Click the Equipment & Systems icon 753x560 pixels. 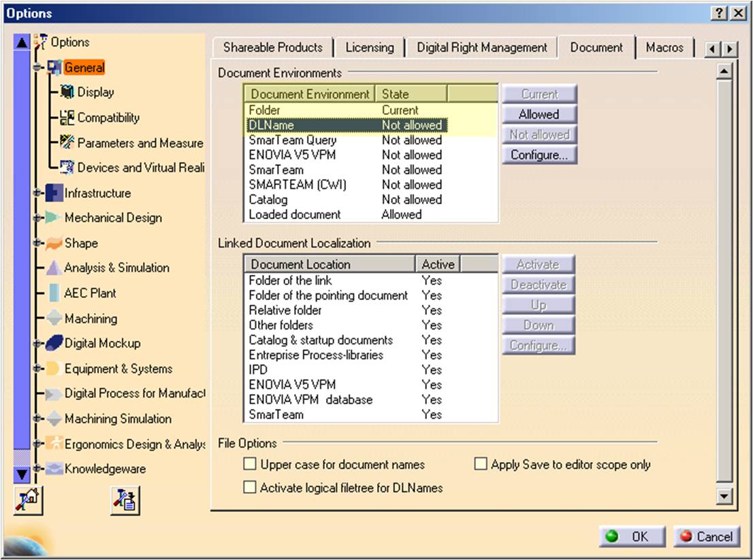[x=53, y=368]
